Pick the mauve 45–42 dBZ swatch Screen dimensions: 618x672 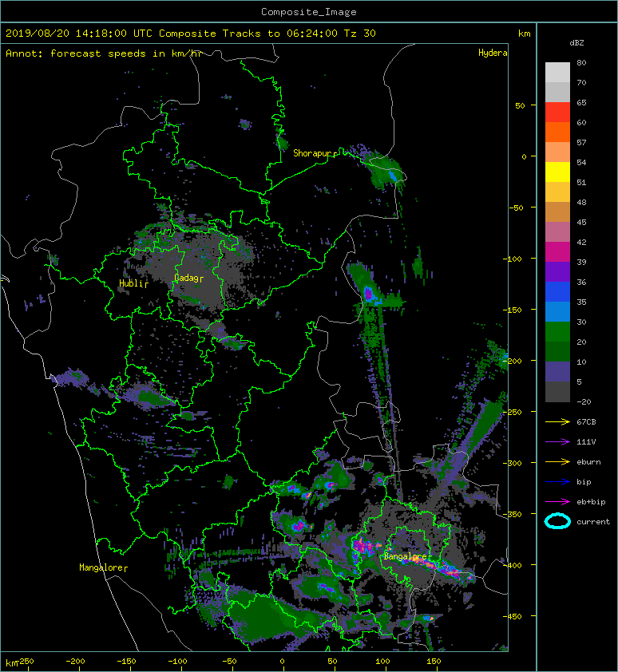pyautogui.click(x=557, y=232)
